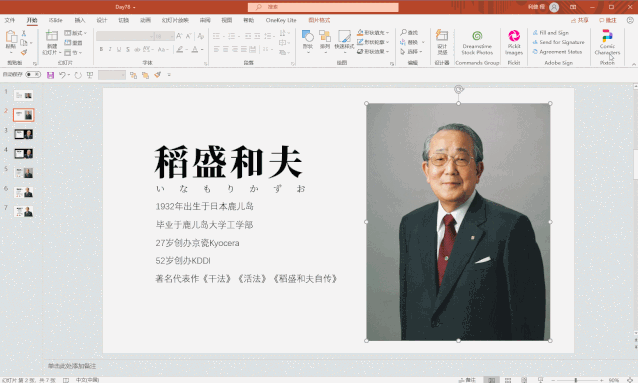Expand the font size dropdown
The width and height of the screenshot is (638, 383).
coord(172,37)
